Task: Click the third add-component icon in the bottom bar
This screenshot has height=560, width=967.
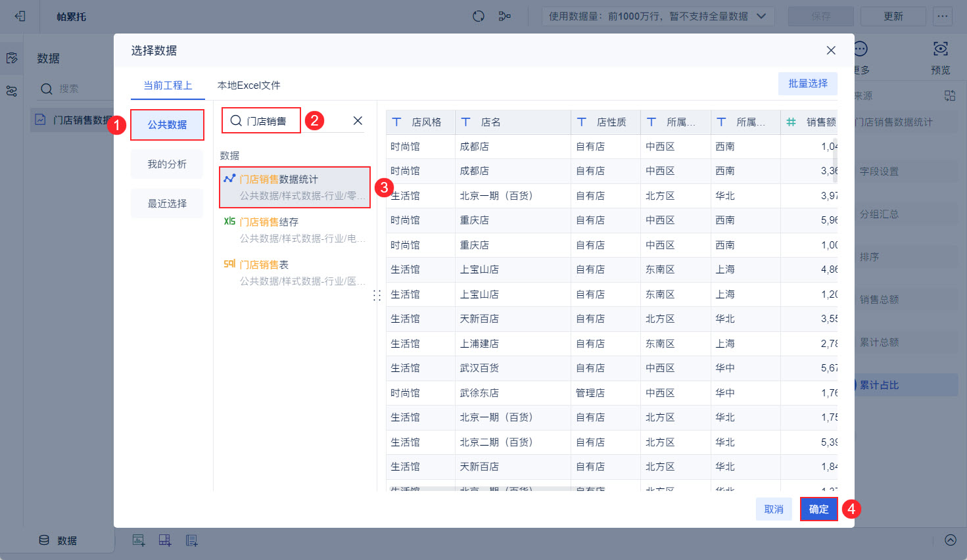Action: click(x=191, y=540)
